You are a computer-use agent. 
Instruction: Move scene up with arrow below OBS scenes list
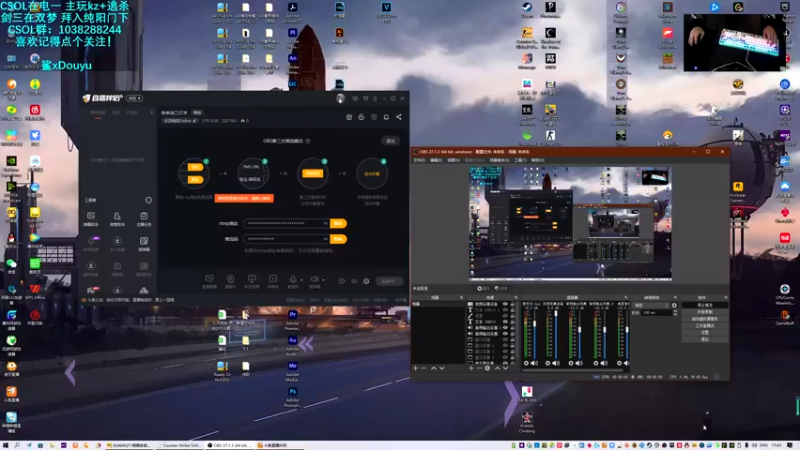point(434,368)
